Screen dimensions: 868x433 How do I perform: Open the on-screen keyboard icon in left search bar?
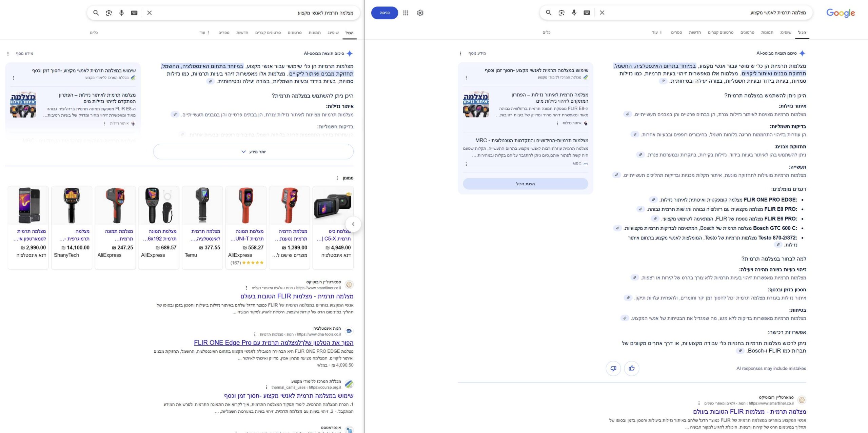tap(134, 13)
